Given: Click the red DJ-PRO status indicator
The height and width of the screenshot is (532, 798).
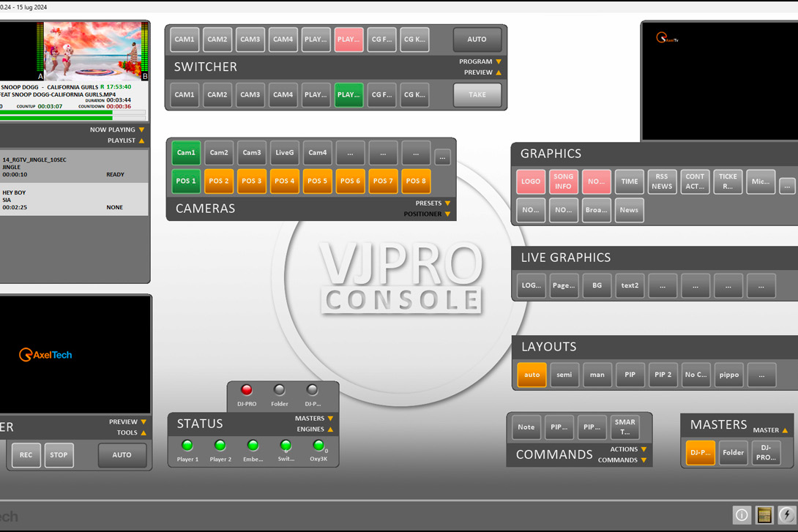Looking at the screenshot, I should click(x=247, y=391).
